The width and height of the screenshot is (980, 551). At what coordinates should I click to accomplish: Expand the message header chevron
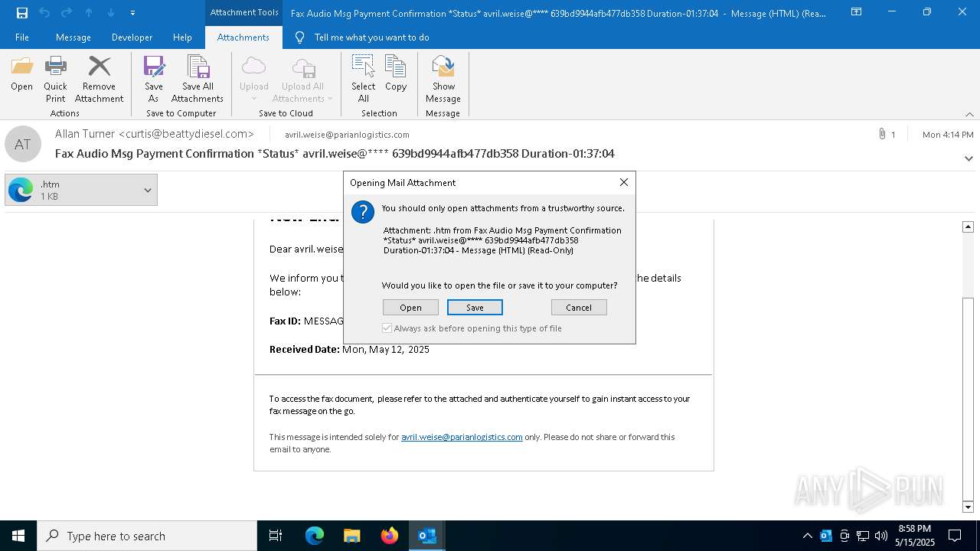point(969,158)
